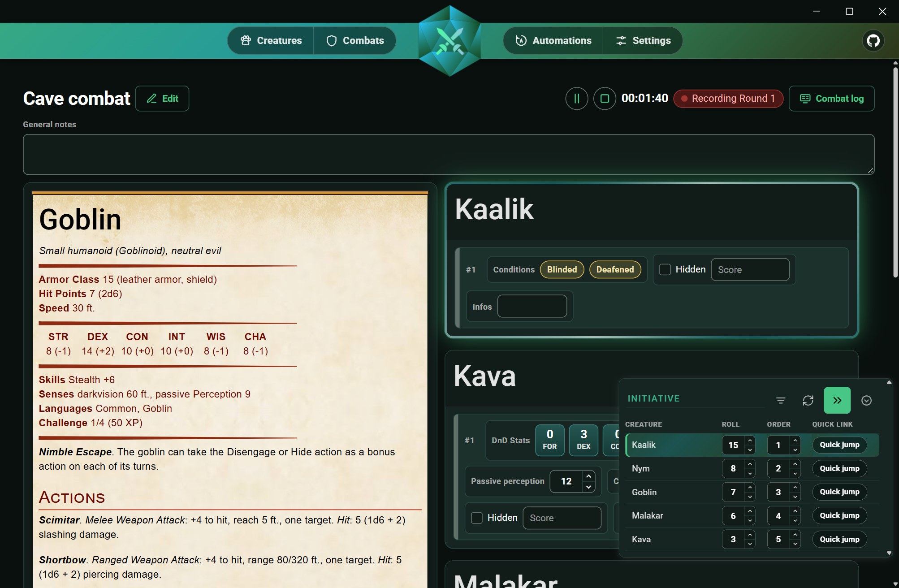Toggle Hidden checkbox for Kaalik

pyautogui.click(x=665, y=269)
